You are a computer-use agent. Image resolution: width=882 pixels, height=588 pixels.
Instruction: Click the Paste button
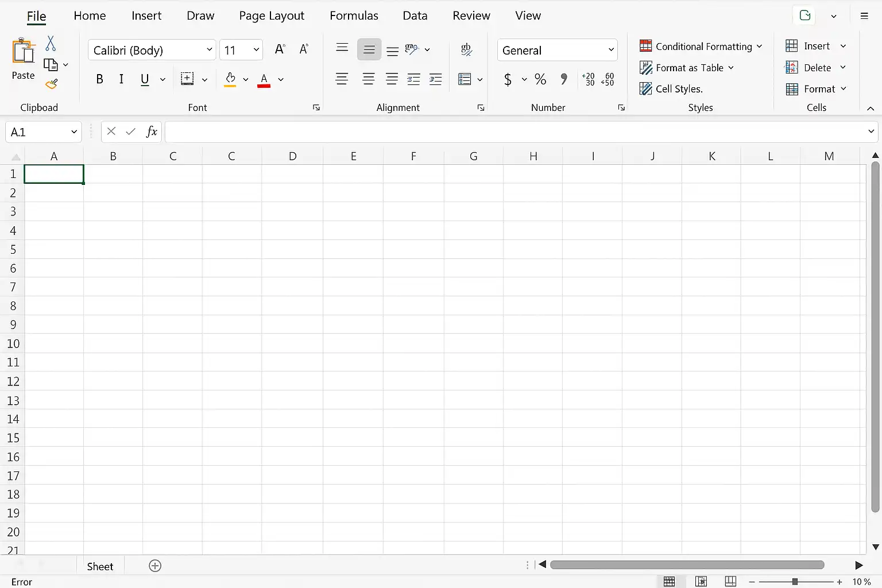[x=24, y=59]
